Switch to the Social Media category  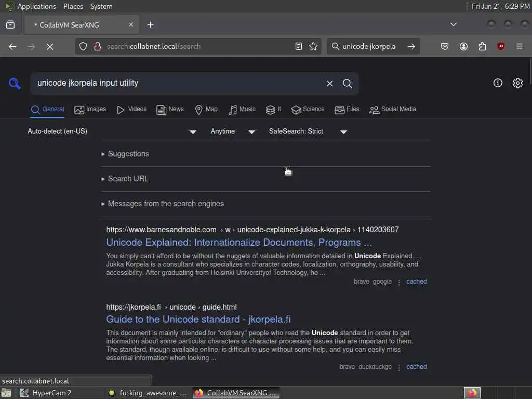tap(393, 110)
